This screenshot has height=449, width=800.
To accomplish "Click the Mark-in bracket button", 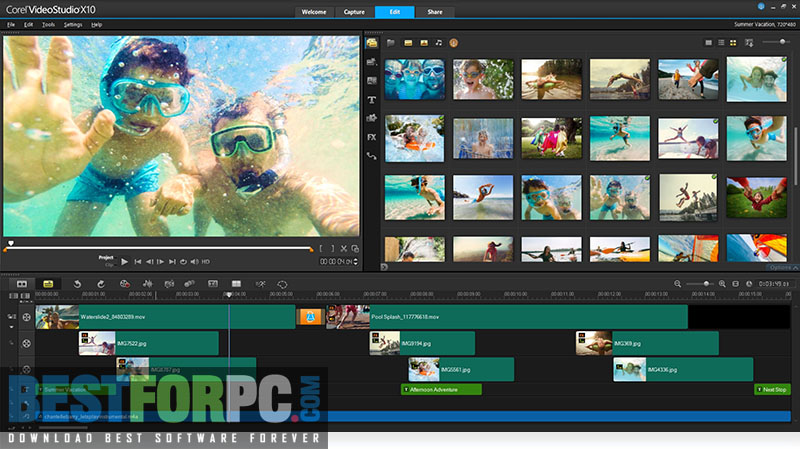I will click(x=321, y=248).
